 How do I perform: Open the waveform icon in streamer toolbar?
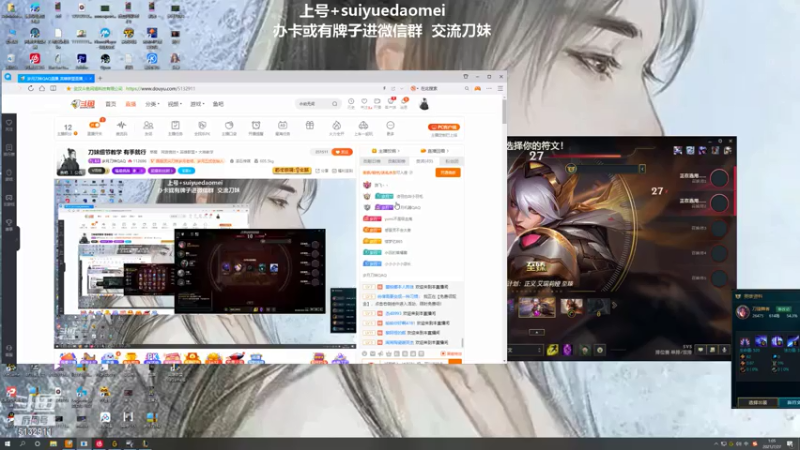click(121, 125)
